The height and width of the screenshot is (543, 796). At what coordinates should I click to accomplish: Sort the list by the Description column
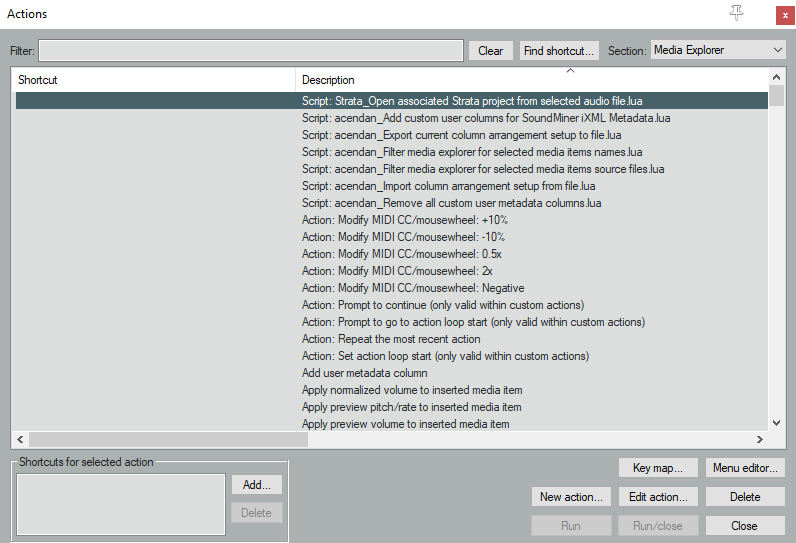[x=530, y=80]
